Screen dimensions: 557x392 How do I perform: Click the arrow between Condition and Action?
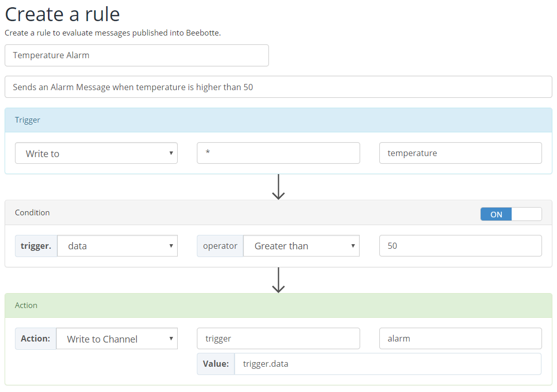click(x=278, y=280)
